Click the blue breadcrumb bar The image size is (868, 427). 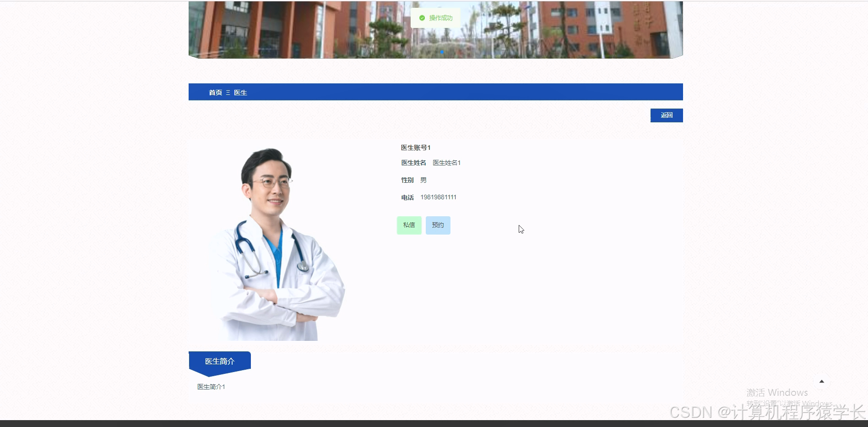pyautogui.click(x=435, y=92)
